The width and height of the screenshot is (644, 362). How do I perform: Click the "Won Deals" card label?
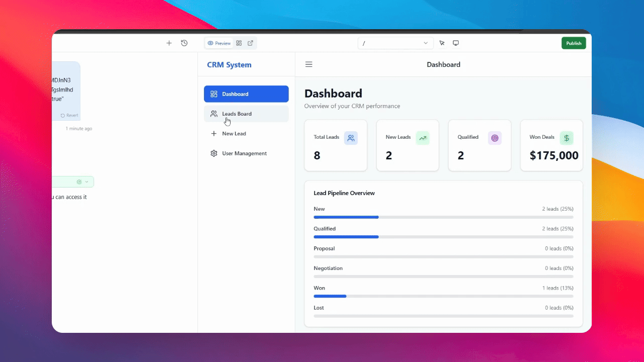tap(542, 137)
